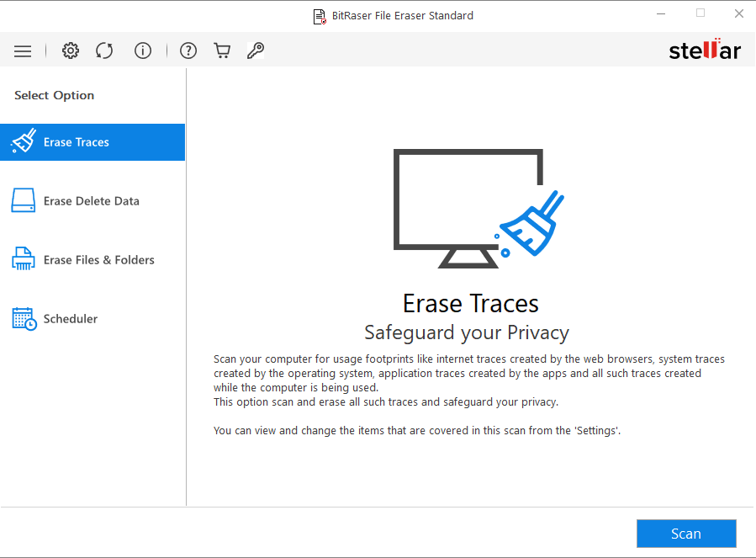Screen dimensions: 756x558
Task: Select the Erase Traces option label
Action: (77, 142)
